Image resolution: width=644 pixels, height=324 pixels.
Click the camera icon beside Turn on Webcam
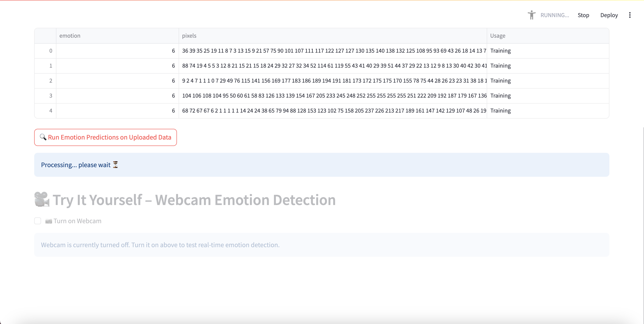49,221
